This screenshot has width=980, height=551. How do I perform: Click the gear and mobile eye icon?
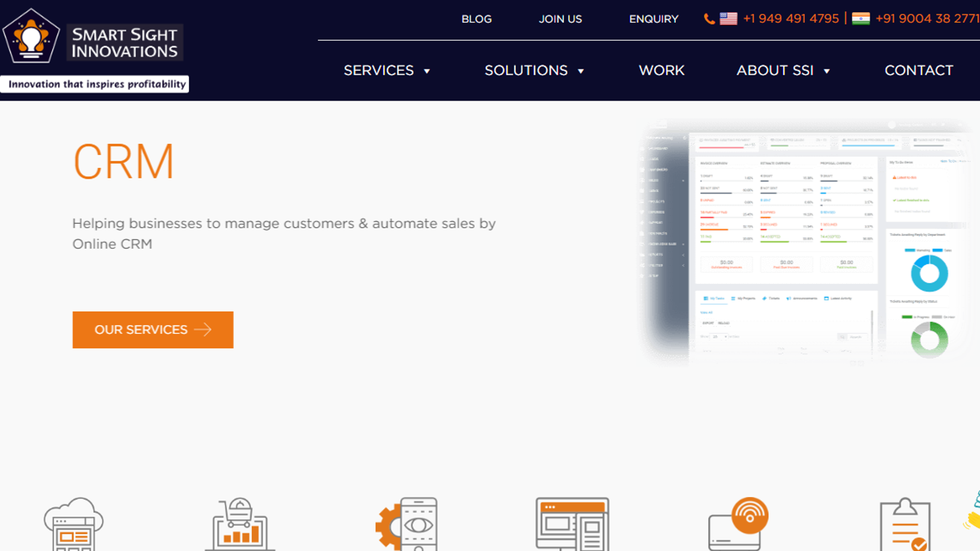coord(407,524)
